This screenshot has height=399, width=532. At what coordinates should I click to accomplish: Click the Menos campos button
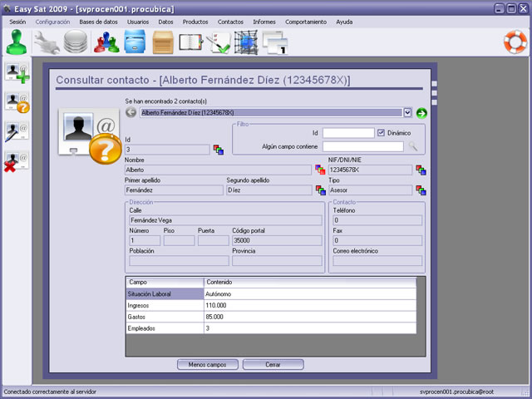pos(207,364)
